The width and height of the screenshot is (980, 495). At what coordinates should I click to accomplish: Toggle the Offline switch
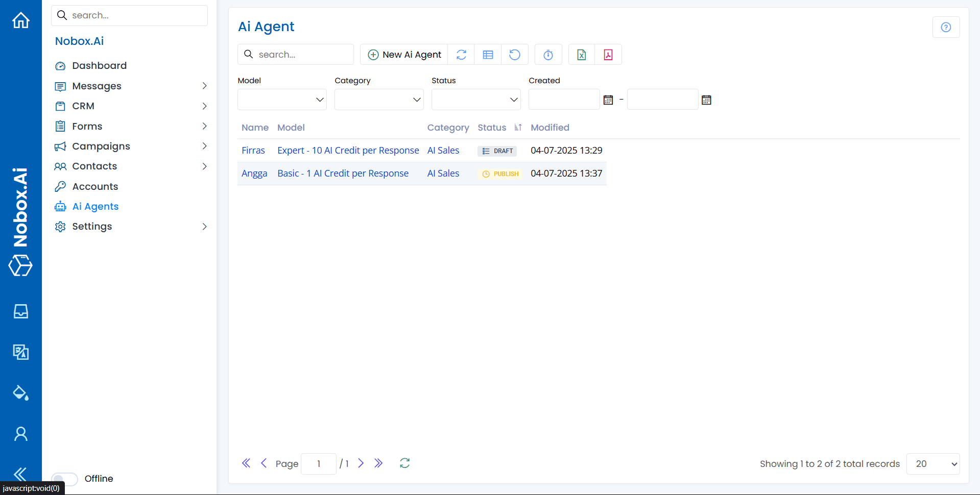click(64, 479)
